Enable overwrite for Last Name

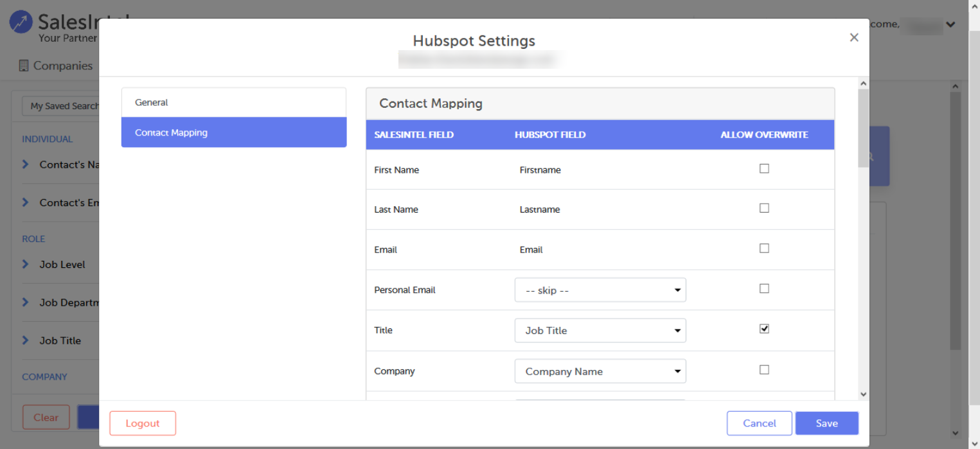[764, 208]
